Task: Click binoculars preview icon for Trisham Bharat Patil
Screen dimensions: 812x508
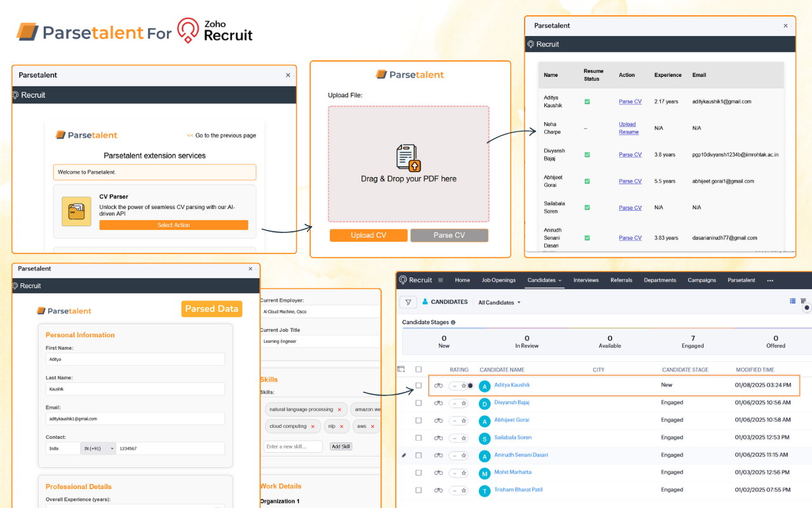Action: pyautogui.click(x=438, y=490)
